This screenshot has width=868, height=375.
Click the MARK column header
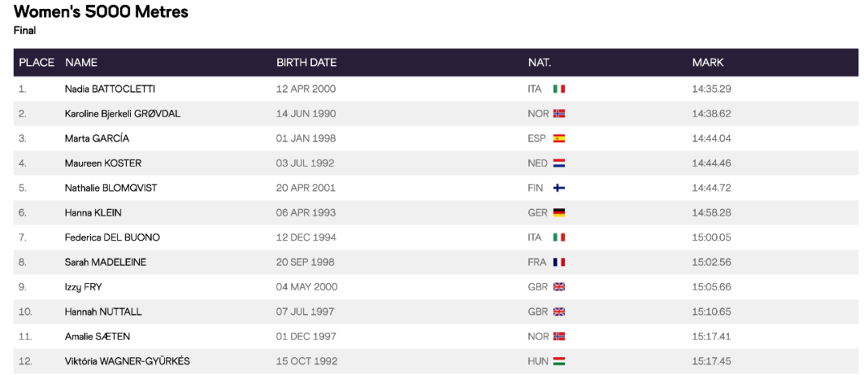point(707,62)
